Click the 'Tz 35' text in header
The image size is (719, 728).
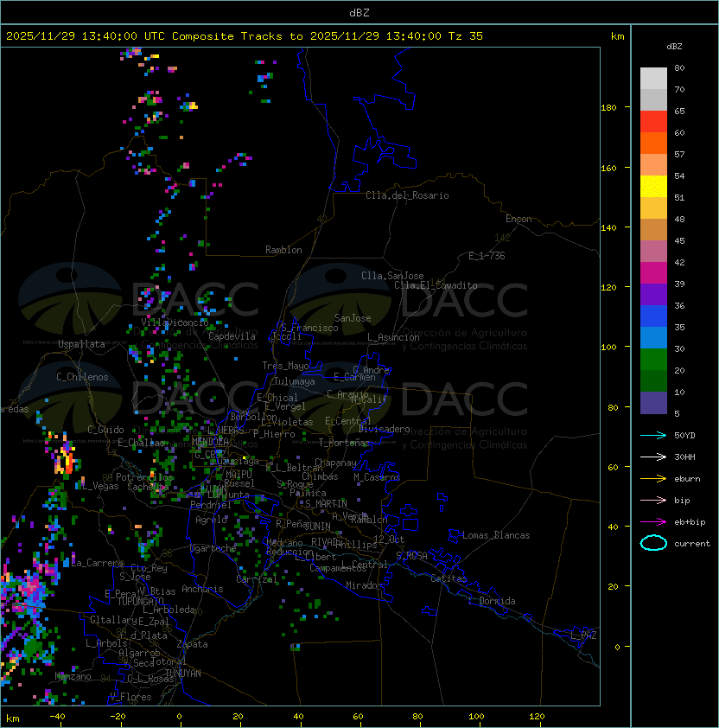(466, 36)
